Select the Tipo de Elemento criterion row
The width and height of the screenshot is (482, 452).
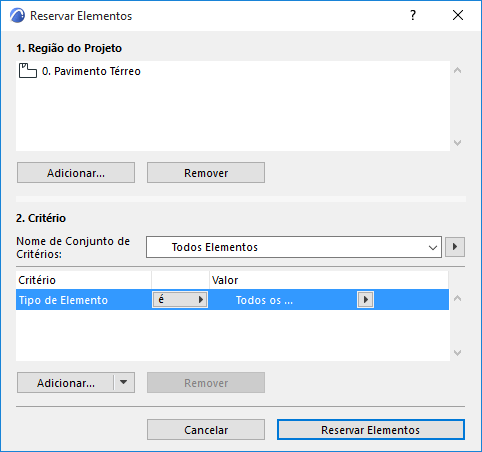coord(232,300)
